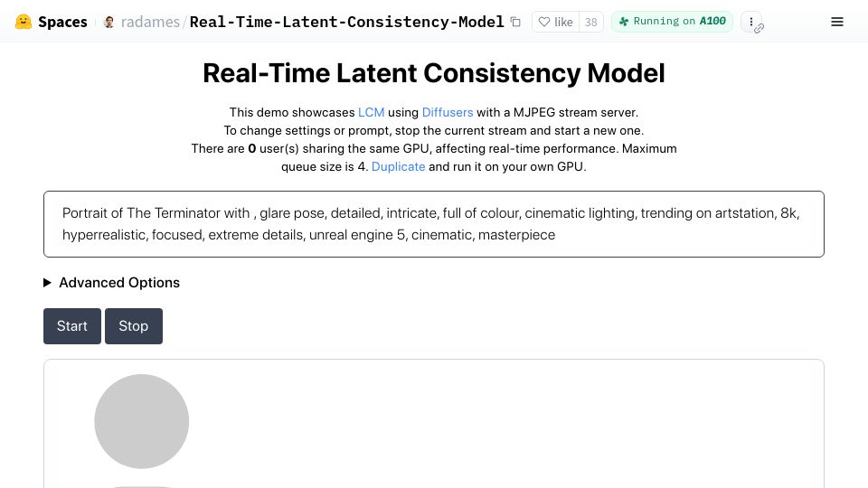Expand the Advanced Options section
Image resolution: width=868 pixels, height=488 pixels.
coord(112,283)
